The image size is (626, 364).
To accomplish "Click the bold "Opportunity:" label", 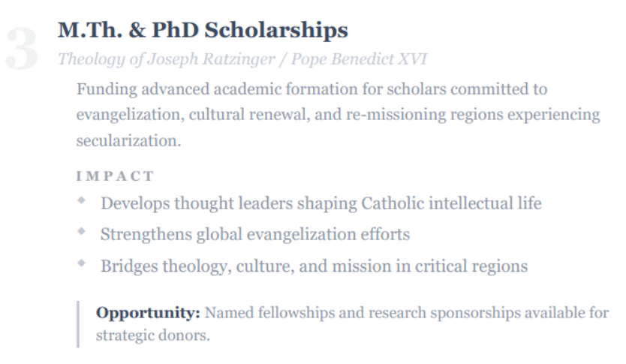I will point(148,312).
